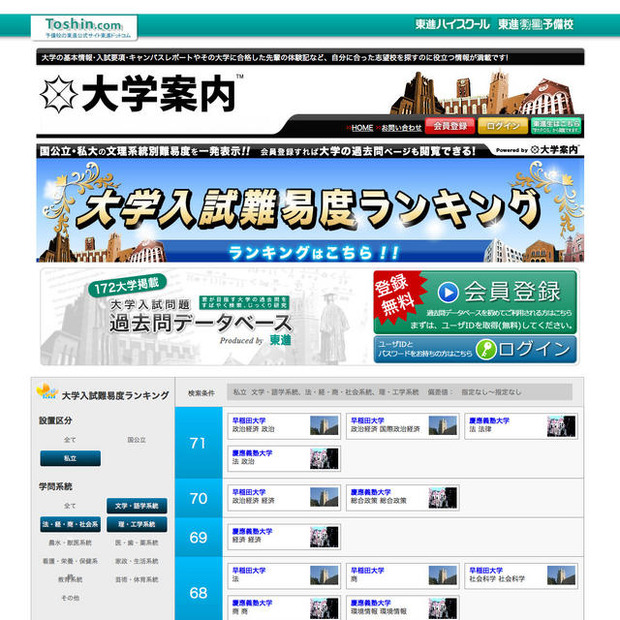Select the 国公立 filter
This screenshot has height=620, width=620.
136,440
